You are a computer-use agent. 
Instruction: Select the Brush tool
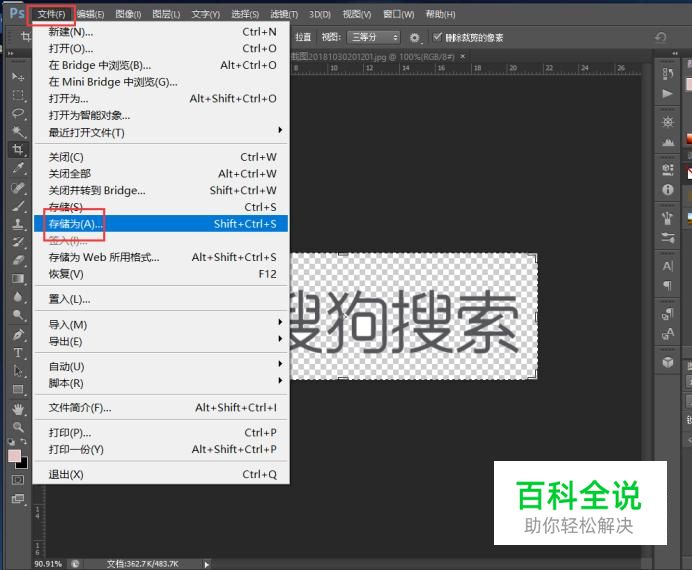[18, 206]
